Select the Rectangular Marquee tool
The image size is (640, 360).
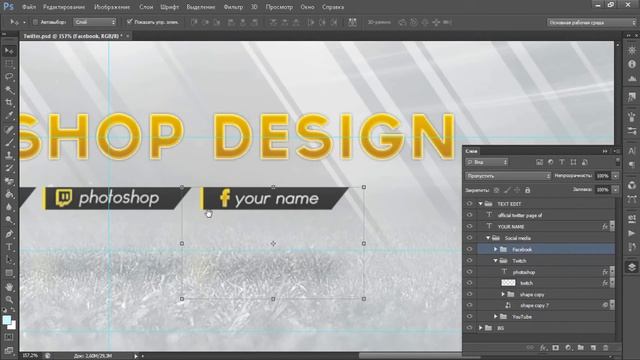(x=9, y=64)
